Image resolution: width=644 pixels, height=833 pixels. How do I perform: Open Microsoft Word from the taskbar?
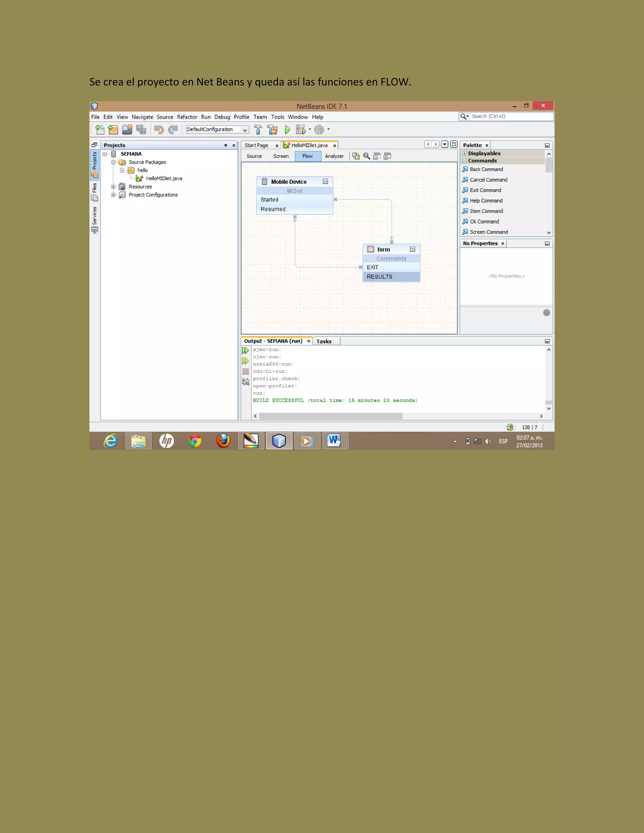(x=335, y=441)
